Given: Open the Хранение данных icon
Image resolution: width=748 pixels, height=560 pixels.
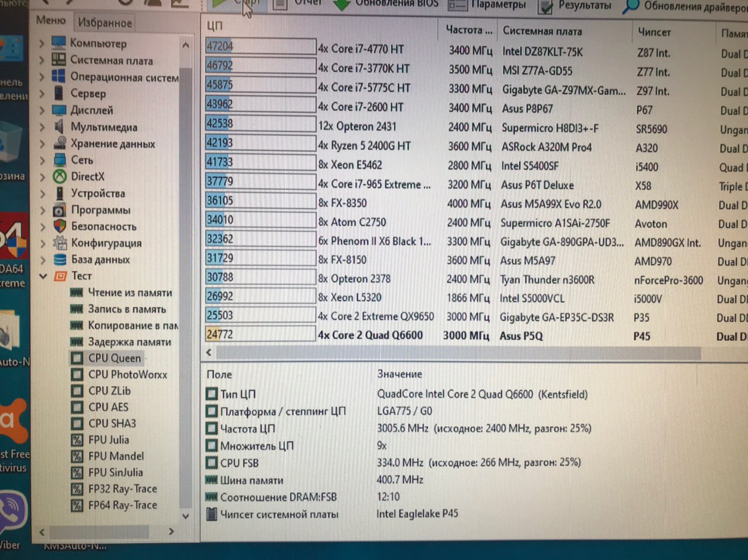Looking at the screenshot, I should (60, 143).
